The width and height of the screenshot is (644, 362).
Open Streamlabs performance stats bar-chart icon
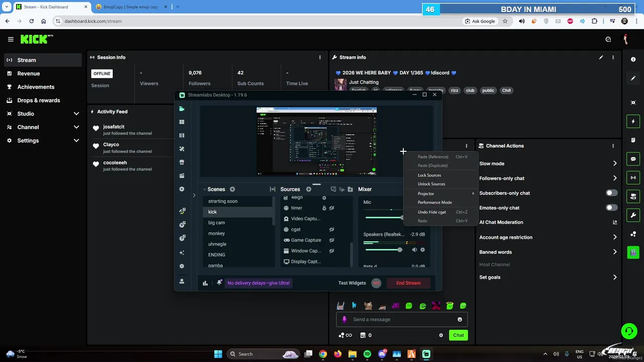point(205,283)
